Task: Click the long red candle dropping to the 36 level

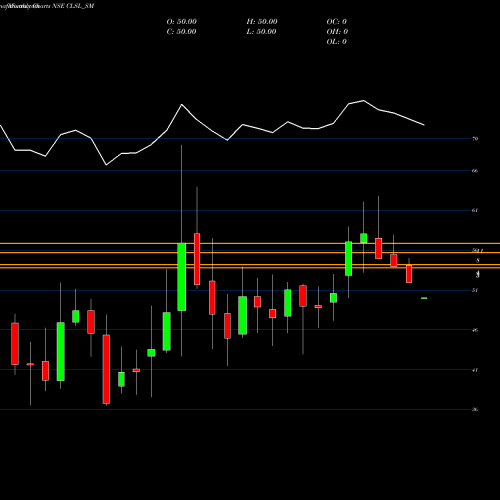Action: click(x=106, y=369)
